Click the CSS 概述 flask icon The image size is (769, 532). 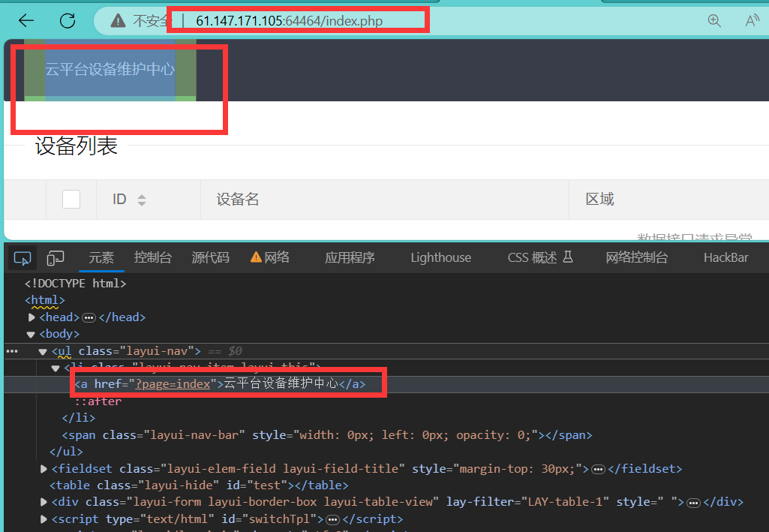point(568,257)
